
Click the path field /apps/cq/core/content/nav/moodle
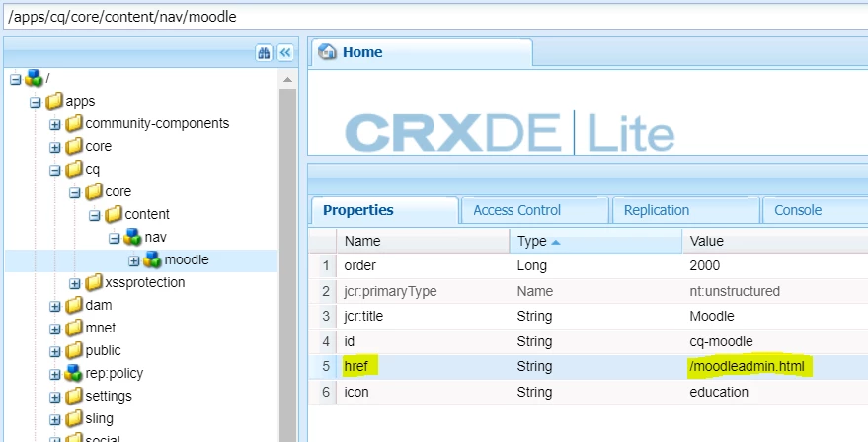click(435, 17)
